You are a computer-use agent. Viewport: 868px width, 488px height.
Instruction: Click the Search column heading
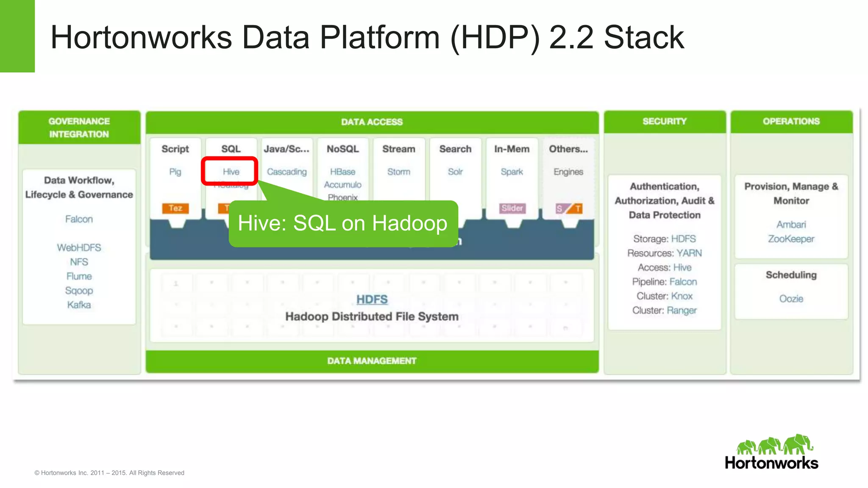[x=455, y=149]
